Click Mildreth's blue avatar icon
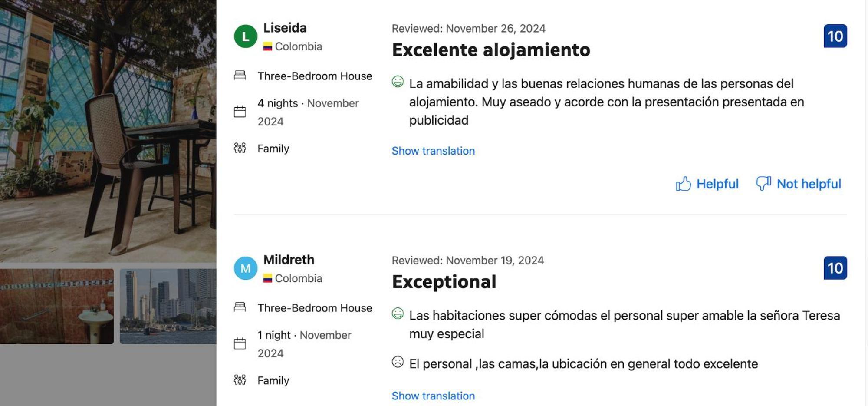Image resolution: width=868 pixels, height=406 pixels. tap(246, 268)
